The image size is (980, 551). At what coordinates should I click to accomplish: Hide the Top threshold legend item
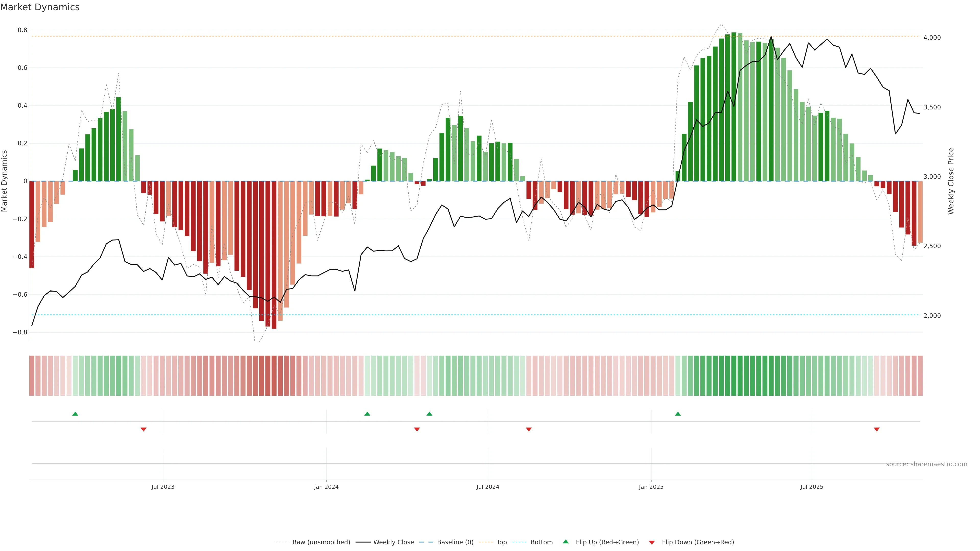point(501,542)
